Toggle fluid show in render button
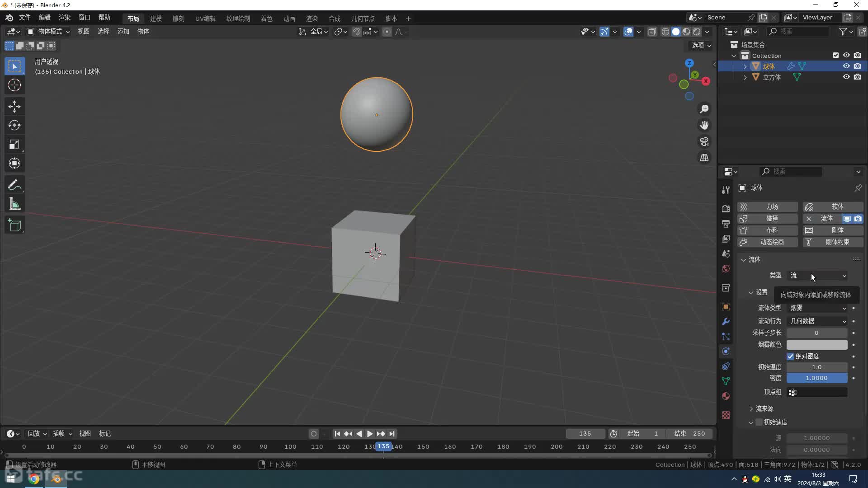Image resolution: width=868 pixels, height=488 pixels. click(858, 219)
